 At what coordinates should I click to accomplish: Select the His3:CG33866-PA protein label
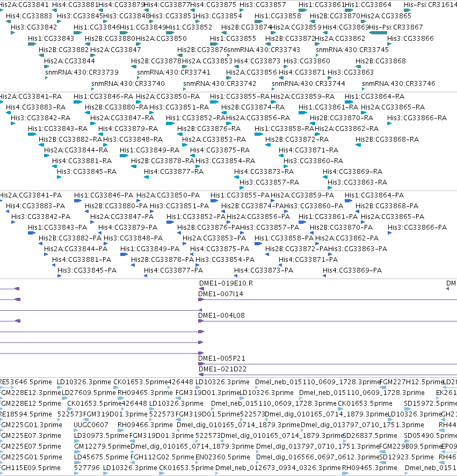click(417, 228)
